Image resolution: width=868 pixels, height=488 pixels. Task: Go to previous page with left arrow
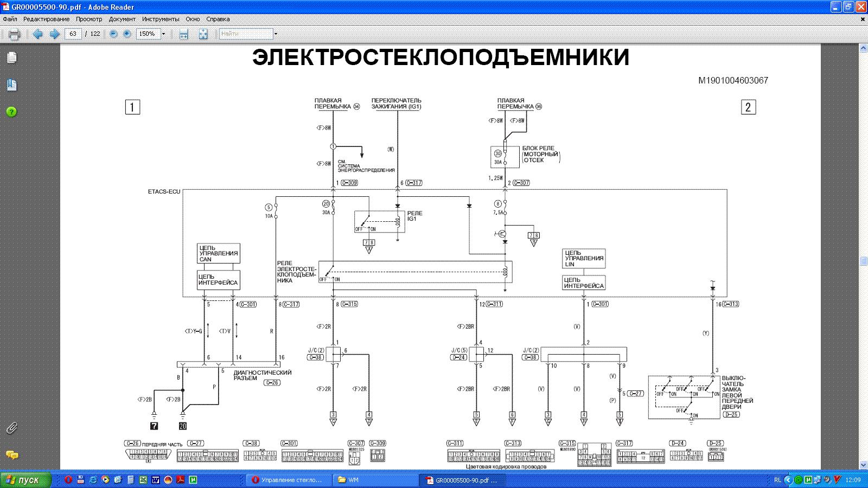click(38, 34)
